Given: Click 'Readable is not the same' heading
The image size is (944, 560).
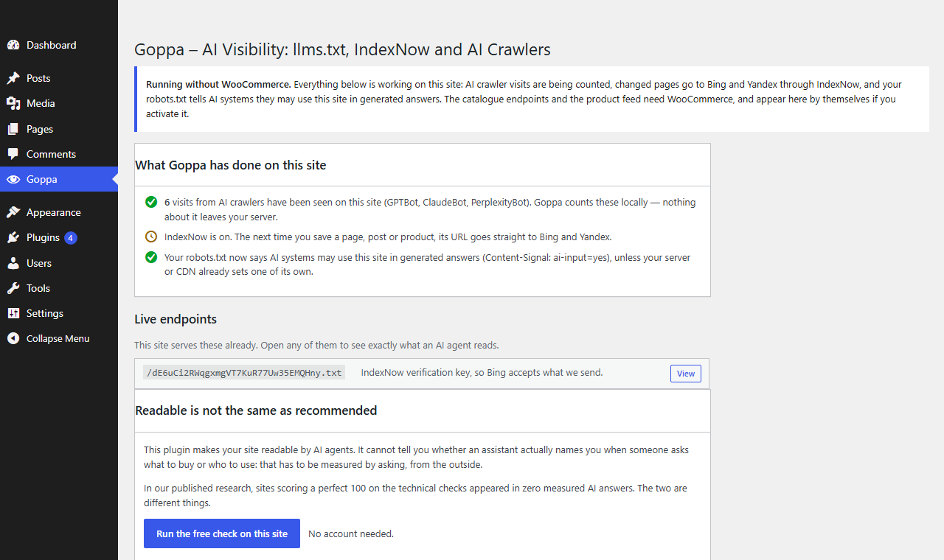Looking at the screenshot, I should 256,410.
